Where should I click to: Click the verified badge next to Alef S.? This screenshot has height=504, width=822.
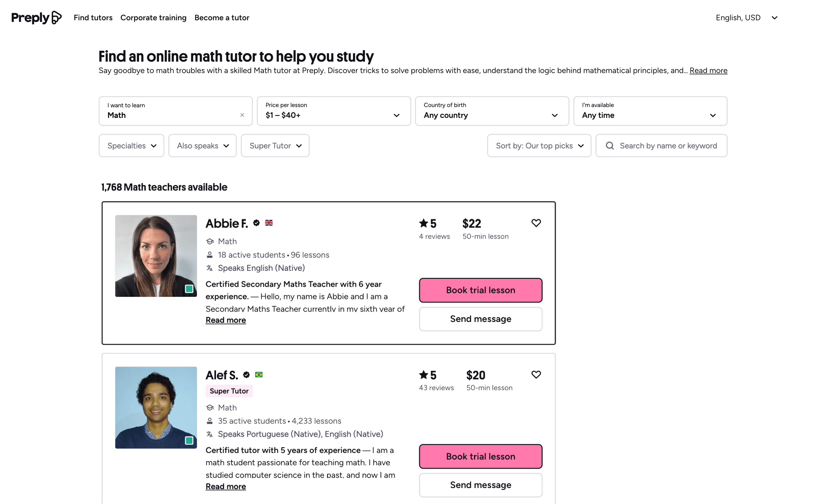[246, 375]
